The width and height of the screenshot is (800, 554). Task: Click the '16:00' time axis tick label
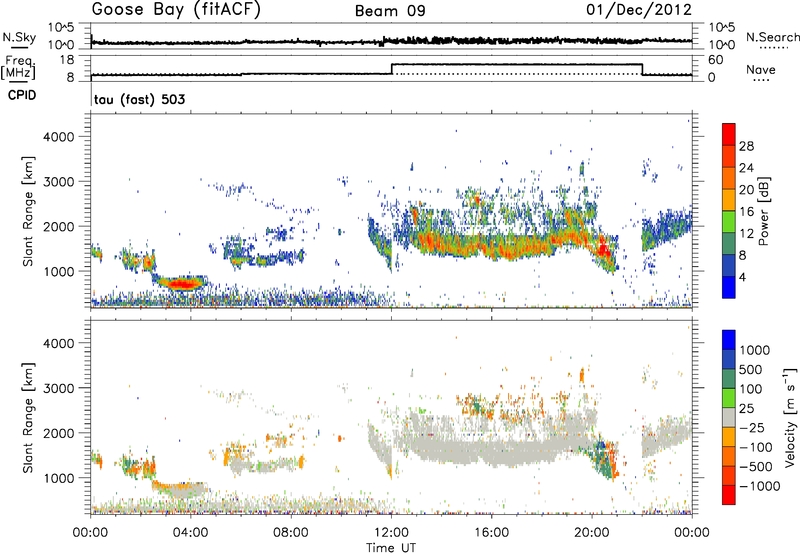[491, 533]
